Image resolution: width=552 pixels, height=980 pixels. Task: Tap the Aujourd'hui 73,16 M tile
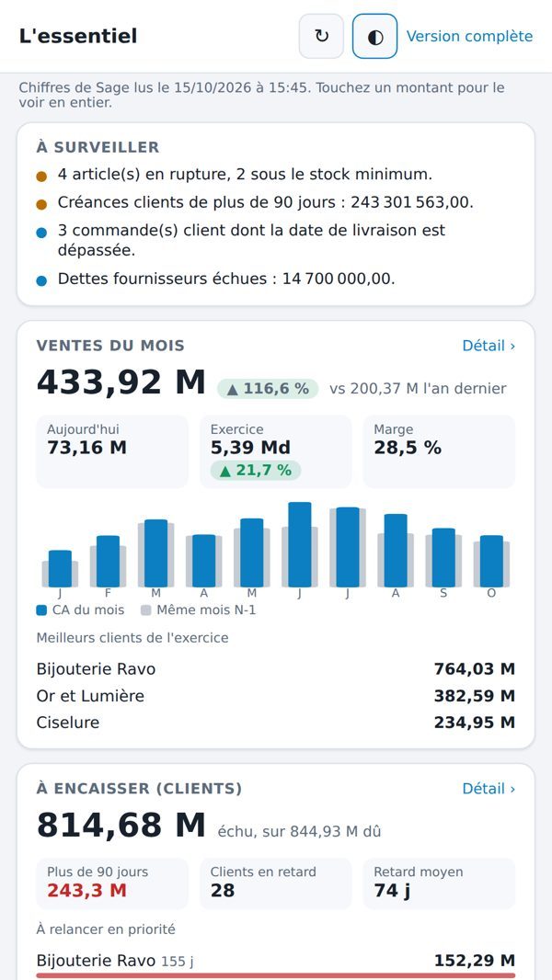(112, 451)
